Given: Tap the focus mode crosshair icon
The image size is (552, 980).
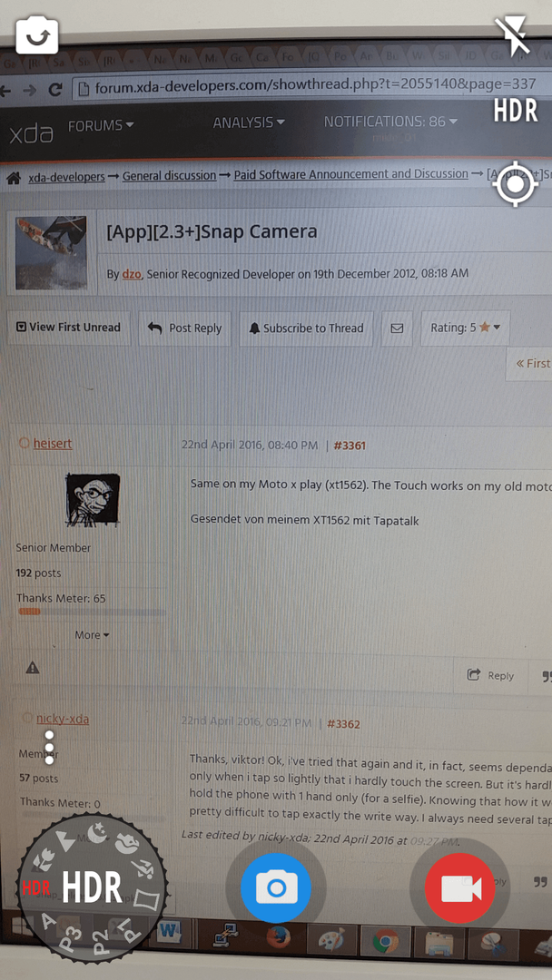Looking at the screenshot, I should 515,183.
